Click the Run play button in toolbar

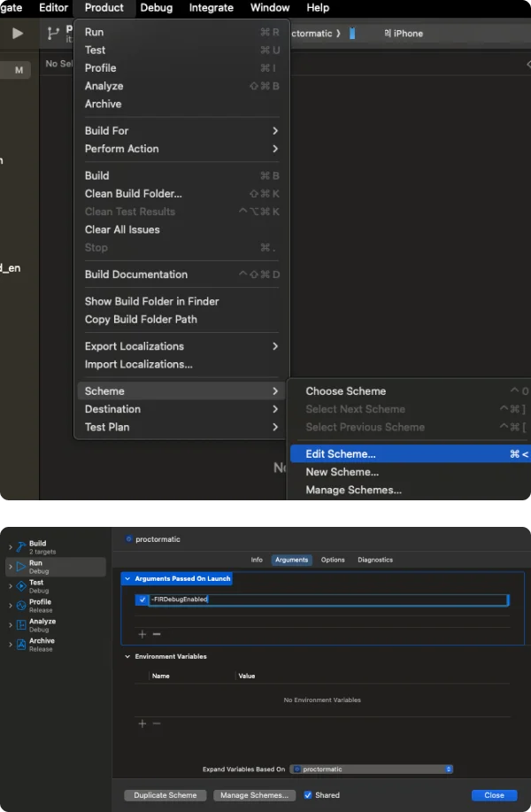point(18,34)
